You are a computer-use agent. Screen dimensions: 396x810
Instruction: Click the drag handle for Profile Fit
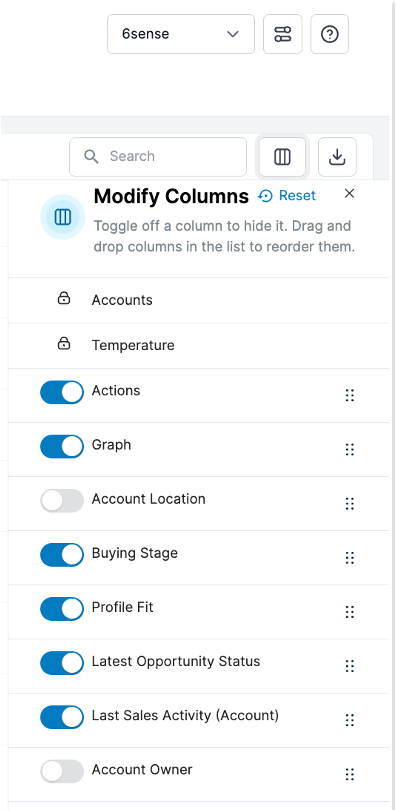coord(350,612)
